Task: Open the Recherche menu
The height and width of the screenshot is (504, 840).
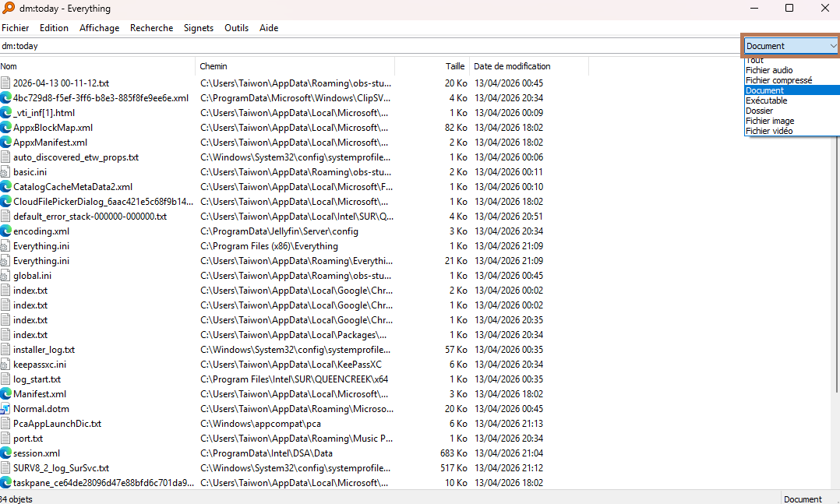Action: 151,28
